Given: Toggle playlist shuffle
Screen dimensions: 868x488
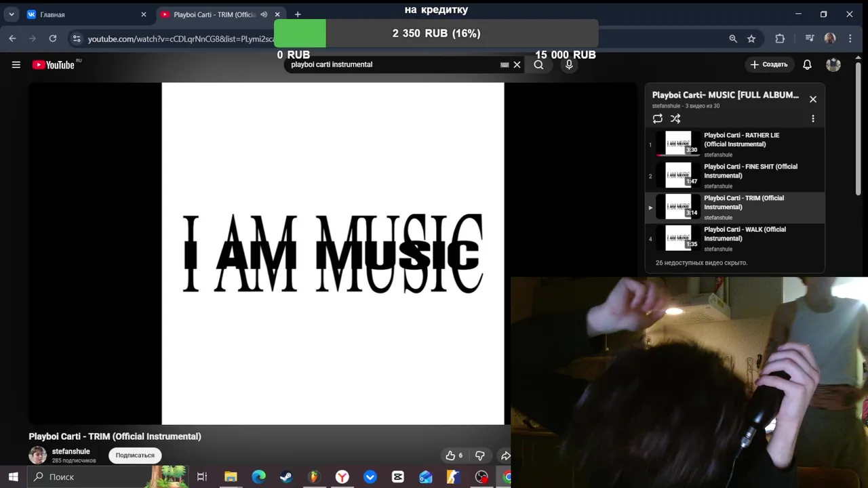Looking at the screenshot, I should pyautogui.click(x=675, y=119).
